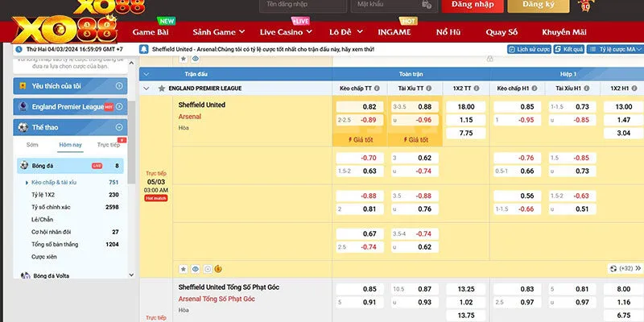Click the football icon beside Bóng đá
Image resolution: width=644 pixels, height=322 pixels.
coord(24,166)
